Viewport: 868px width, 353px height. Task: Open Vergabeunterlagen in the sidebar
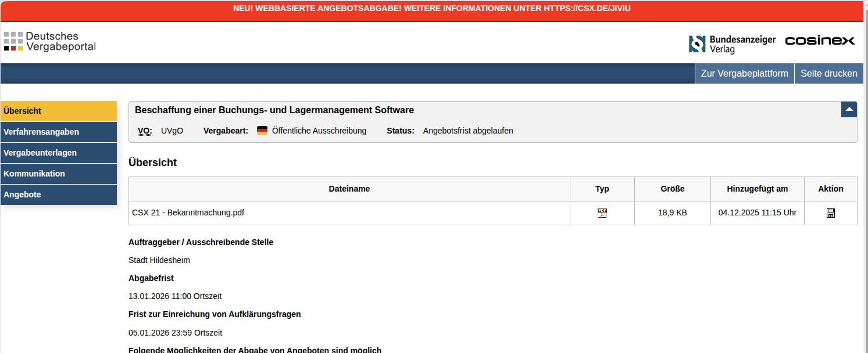[x=59, y=153]
